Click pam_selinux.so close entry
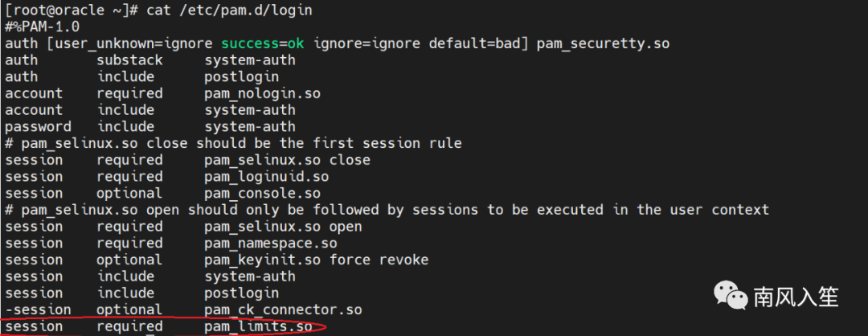This screenshot has height=336, width=868. pos(287,160)
